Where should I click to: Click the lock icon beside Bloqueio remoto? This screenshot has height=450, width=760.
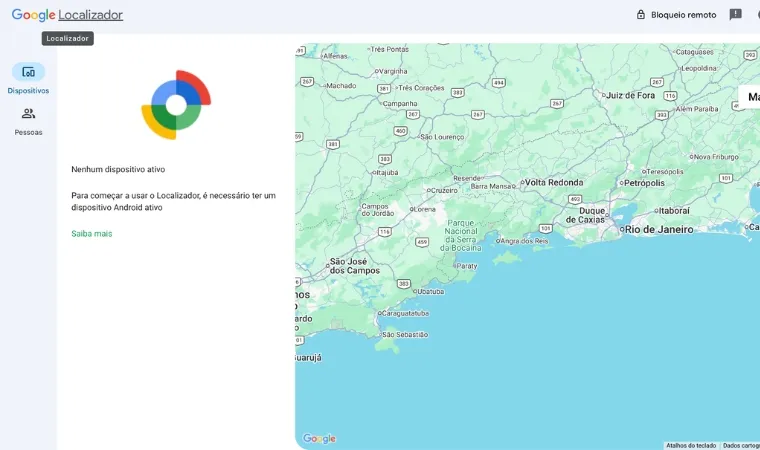pyautogui.click(x=641, y=15)
